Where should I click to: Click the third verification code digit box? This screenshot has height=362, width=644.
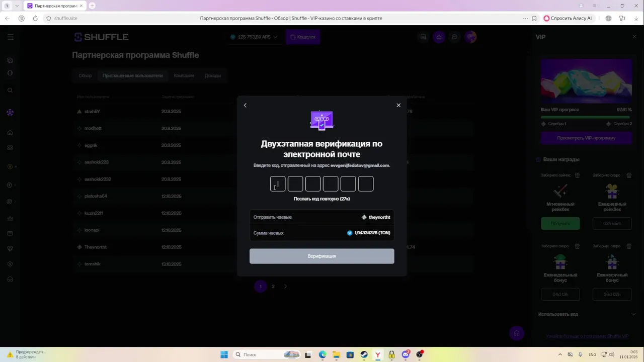tap(313, 184)
